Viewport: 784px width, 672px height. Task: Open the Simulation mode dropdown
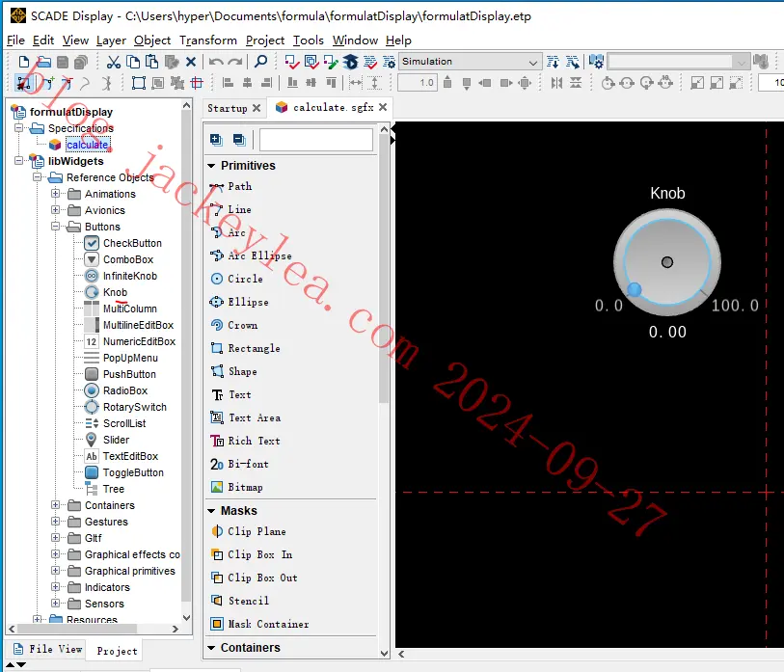(x=535, y=61)
